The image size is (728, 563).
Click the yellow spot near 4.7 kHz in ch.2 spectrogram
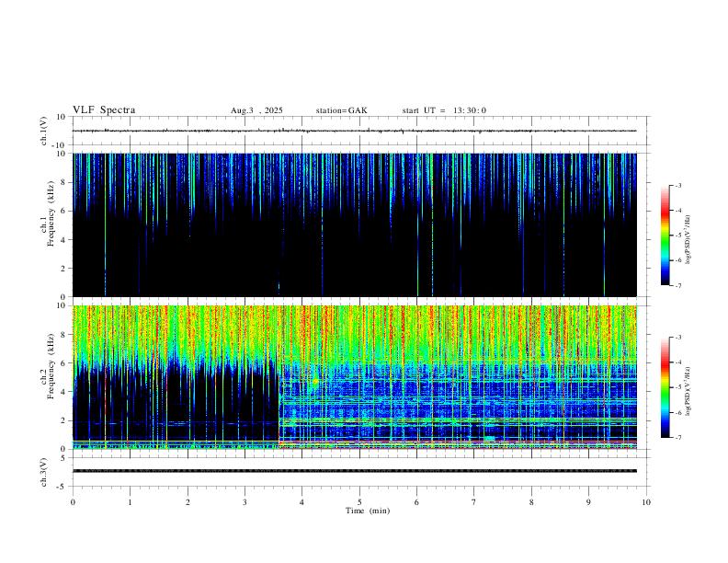click(315, 382)
